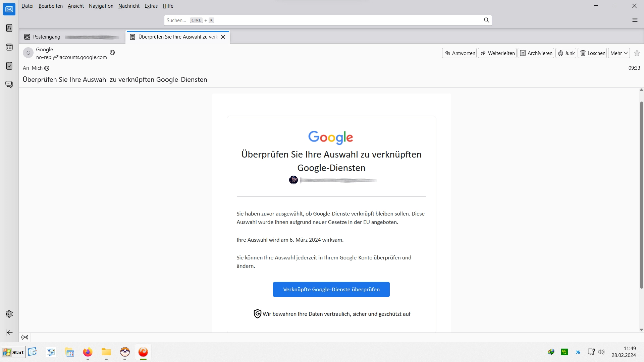Click the message pane scrollbar thumb
The image size is (644, 362).
[641, 194]
